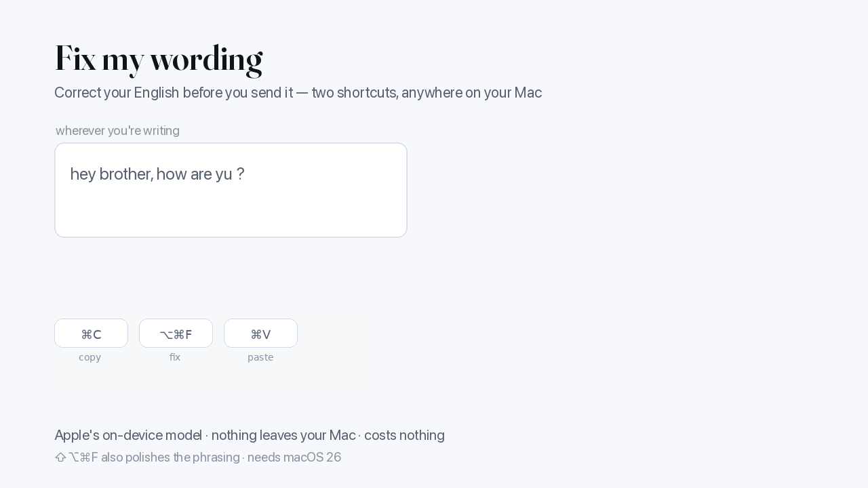Click the ⌘C copy shortcut key
This screenshot has height=488, width=868.
tap(91, 333)
